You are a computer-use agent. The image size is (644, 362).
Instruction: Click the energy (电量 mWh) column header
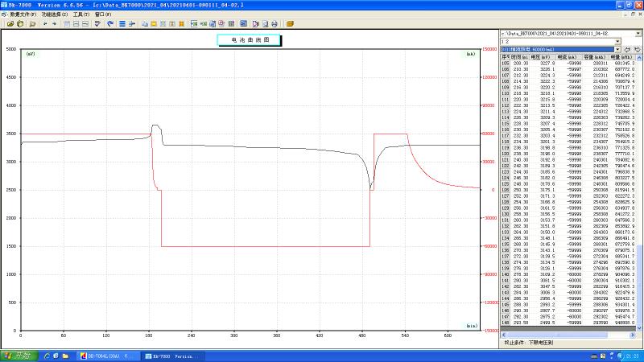click(x=621, y=57)
